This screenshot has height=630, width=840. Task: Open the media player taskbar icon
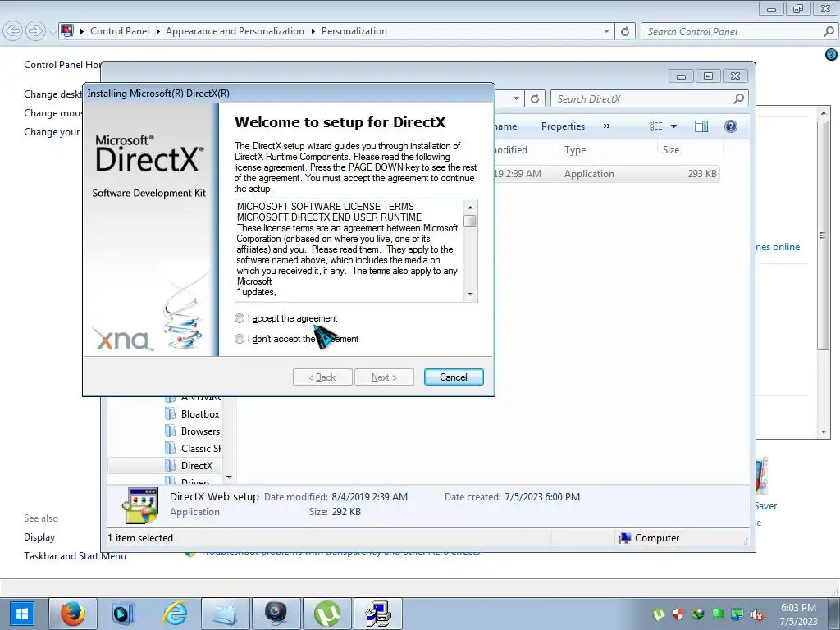coord(123,614)
